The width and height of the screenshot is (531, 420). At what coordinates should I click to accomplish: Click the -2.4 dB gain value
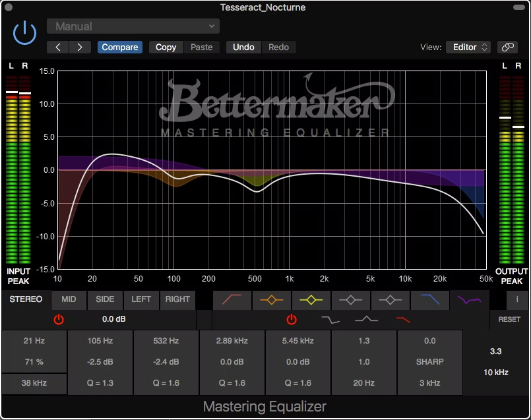[166, 362]
